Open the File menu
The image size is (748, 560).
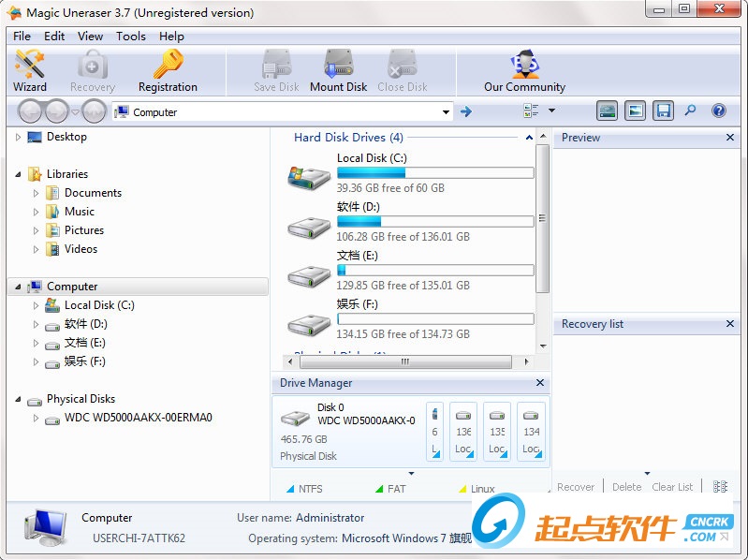click(22, 37)
